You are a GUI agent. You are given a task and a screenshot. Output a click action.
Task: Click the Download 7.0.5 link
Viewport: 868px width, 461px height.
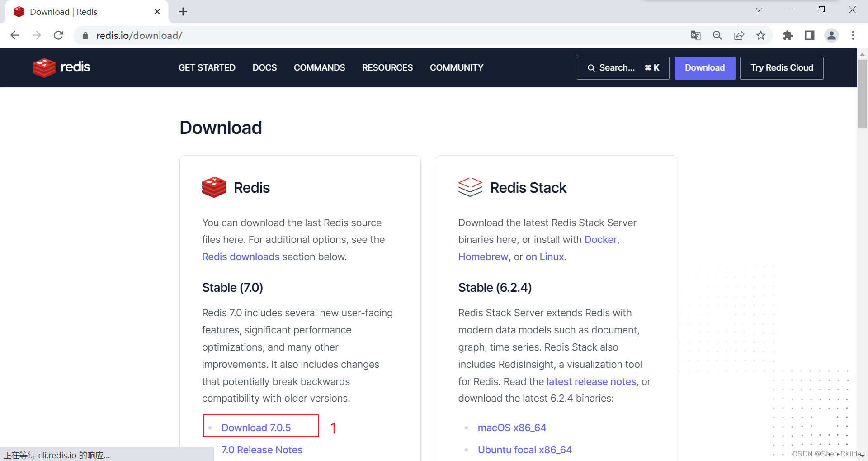256,428
